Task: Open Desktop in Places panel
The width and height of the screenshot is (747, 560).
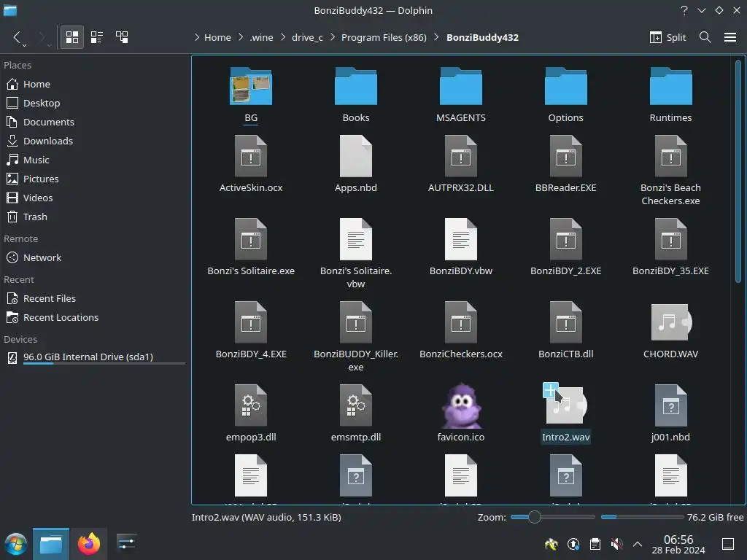Action: pyautogui.click(x=94, y=104)
